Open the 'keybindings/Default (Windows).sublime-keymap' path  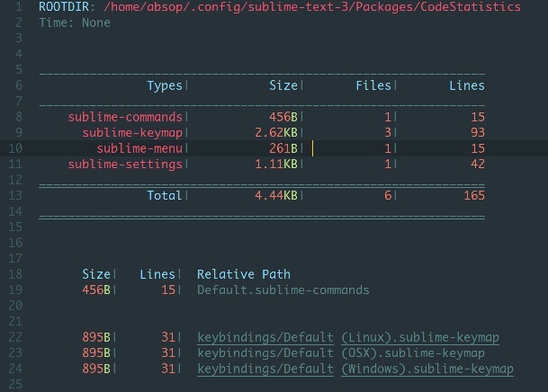coord(355,369)
